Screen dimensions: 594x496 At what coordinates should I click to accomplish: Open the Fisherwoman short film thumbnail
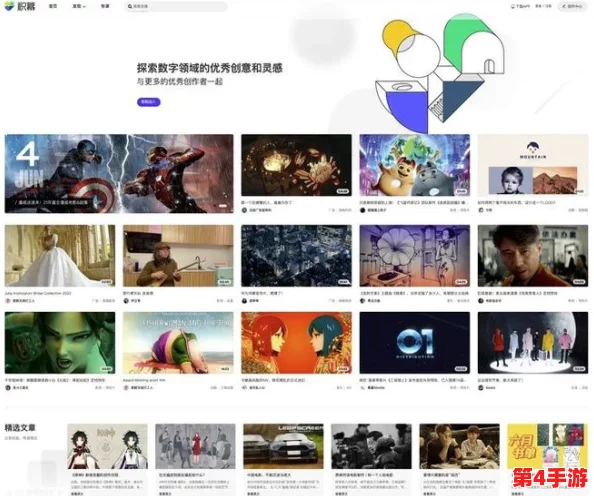pyautogui.click(x=178, y=343)
